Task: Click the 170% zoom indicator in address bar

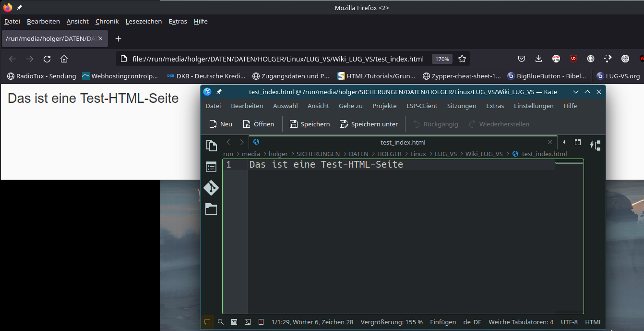Action: pyautogui.click(x=442, y=59)
